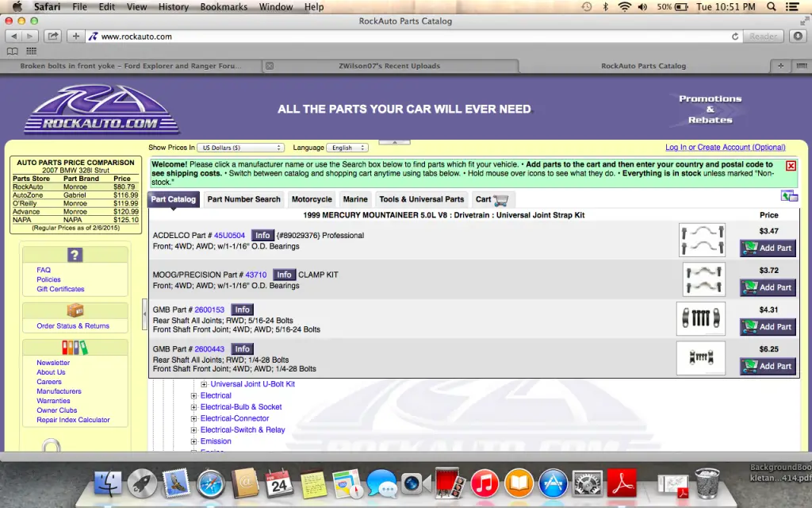The image size is (812, 508).
Task: Click the Safari dock icon
Action: (x=210, y=483)
